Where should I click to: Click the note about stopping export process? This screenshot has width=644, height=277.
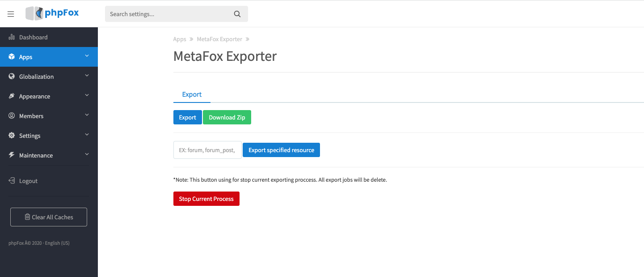pos(280,180)
